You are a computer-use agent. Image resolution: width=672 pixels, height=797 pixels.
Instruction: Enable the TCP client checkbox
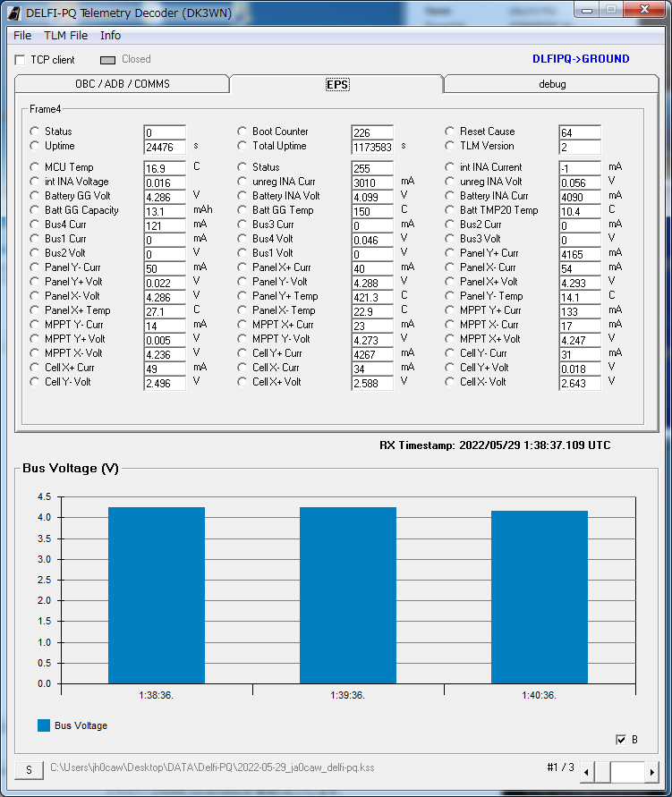pos(20,60)
